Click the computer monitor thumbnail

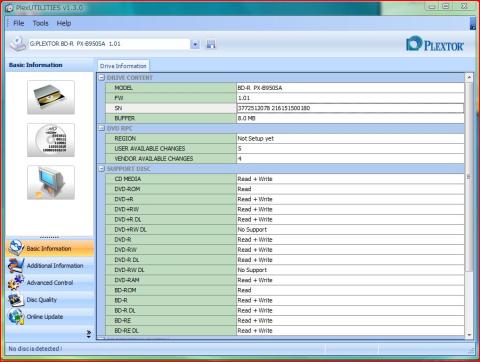pyautogui.click(x=51, y=183)
